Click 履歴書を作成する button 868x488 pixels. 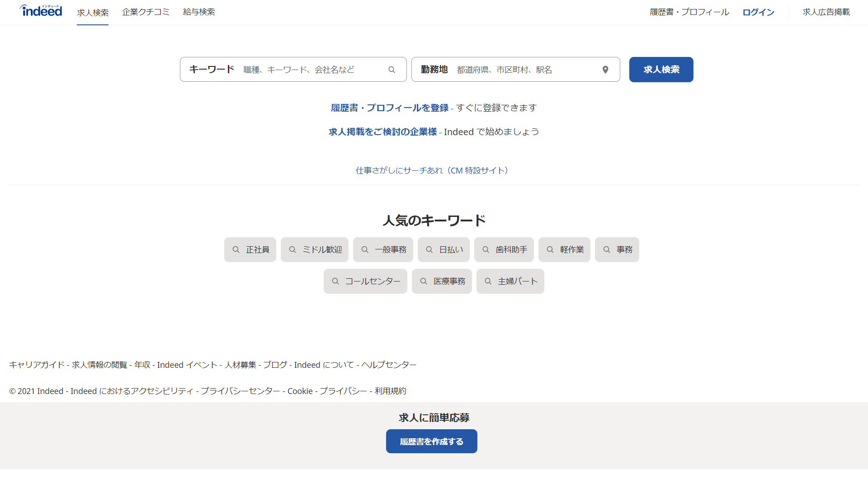click(432, 441)
